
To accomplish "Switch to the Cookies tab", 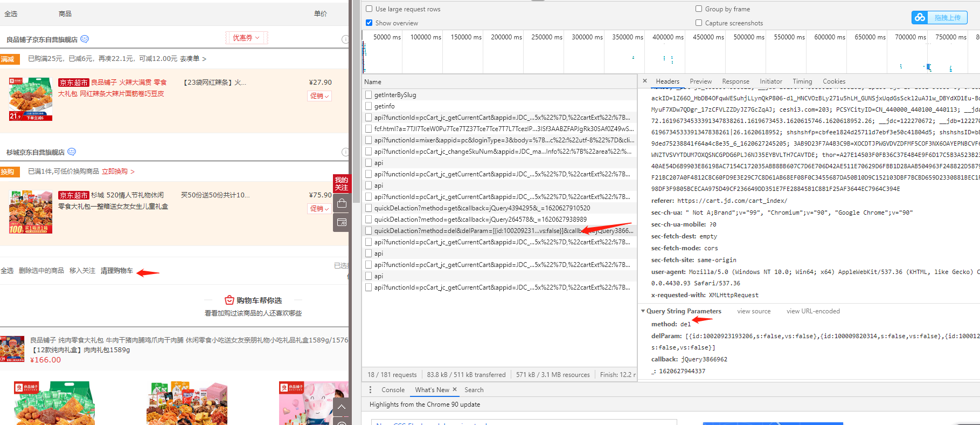I will click(x=834, y=81).
